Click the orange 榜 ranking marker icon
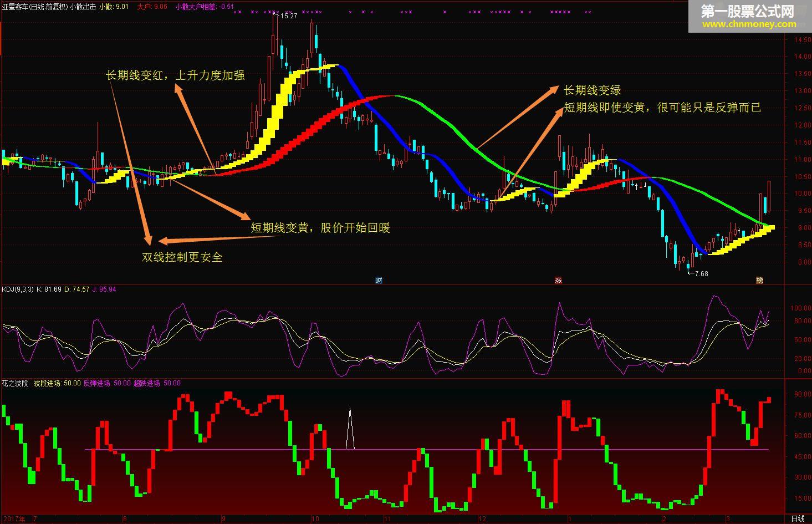The height and width of the screenshot is (524, 812). click(760, 280)
